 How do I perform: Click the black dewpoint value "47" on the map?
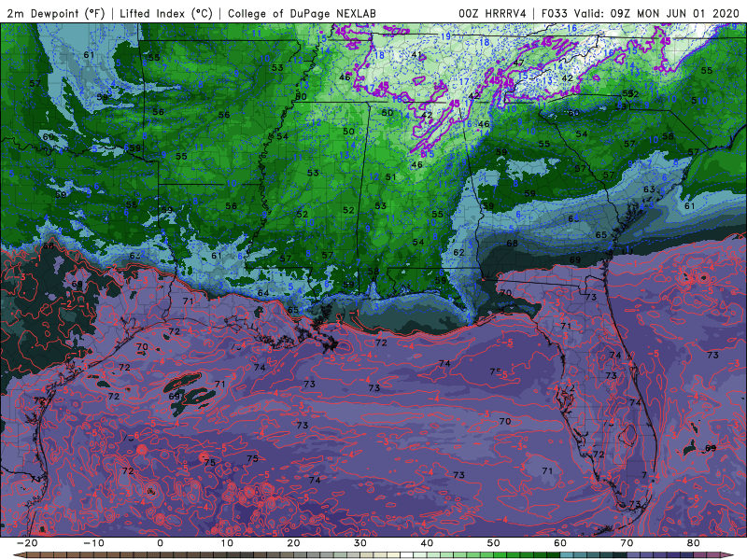519,63
